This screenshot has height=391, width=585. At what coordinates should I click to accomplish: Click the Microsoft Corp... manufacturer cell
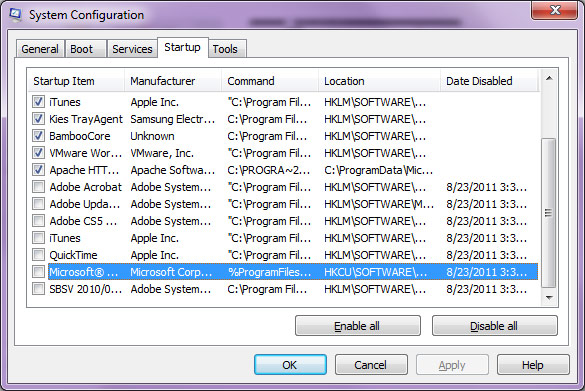(x=172, y=272)
